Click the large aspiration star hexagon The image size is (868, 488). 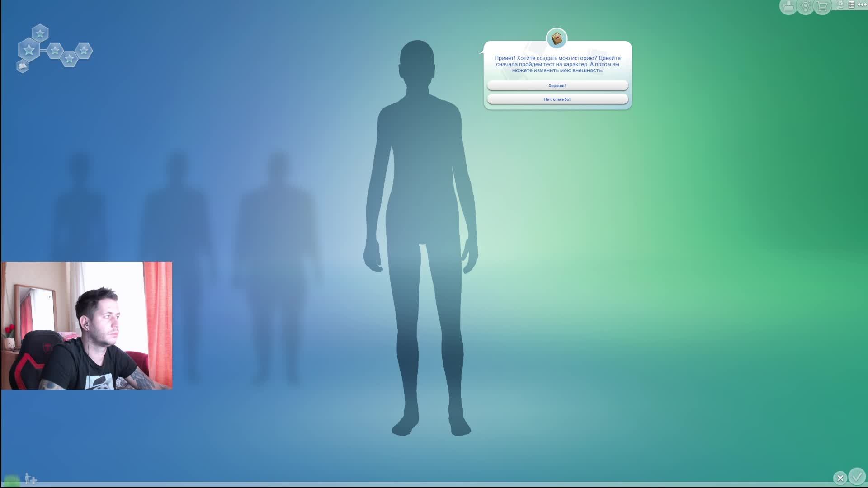(x=29, y=50)
